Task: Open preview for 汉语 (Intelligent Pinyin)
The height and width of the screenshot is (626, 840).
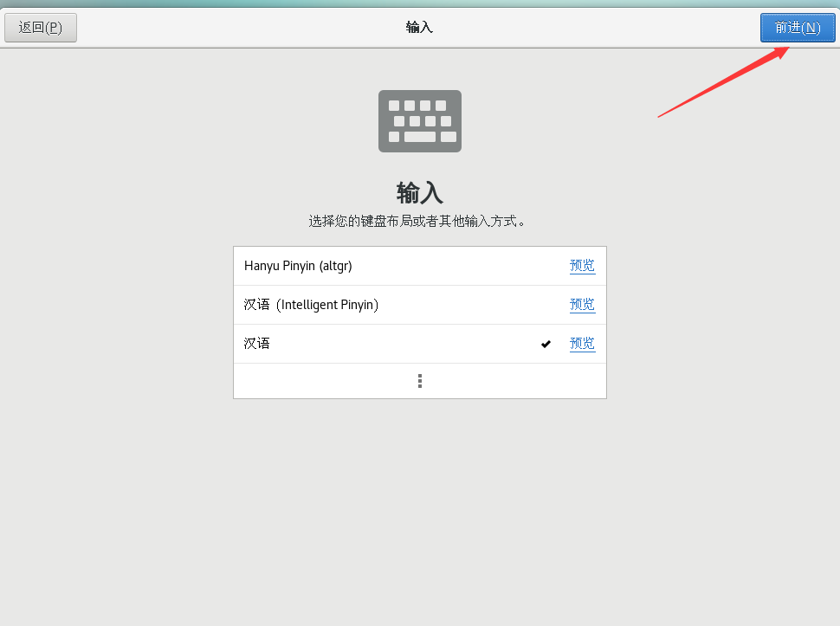Action: click(582, 305)
